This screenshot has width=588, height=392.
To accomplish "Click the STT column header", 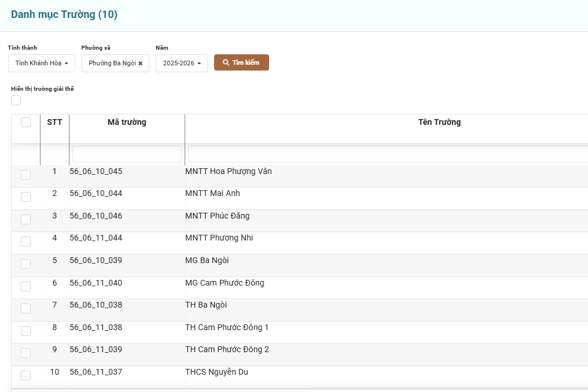I will (54, 122).
